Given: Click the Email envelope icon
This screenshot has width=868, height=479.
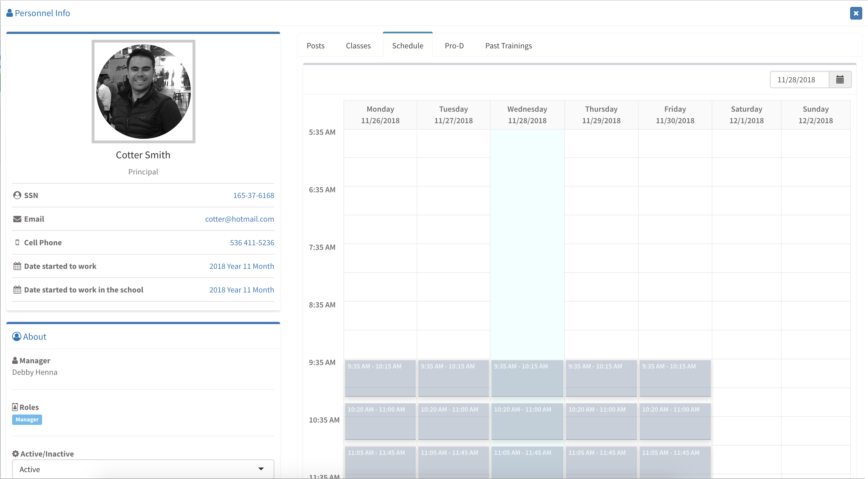Looking at the screenshot, I should click(17, 219).
